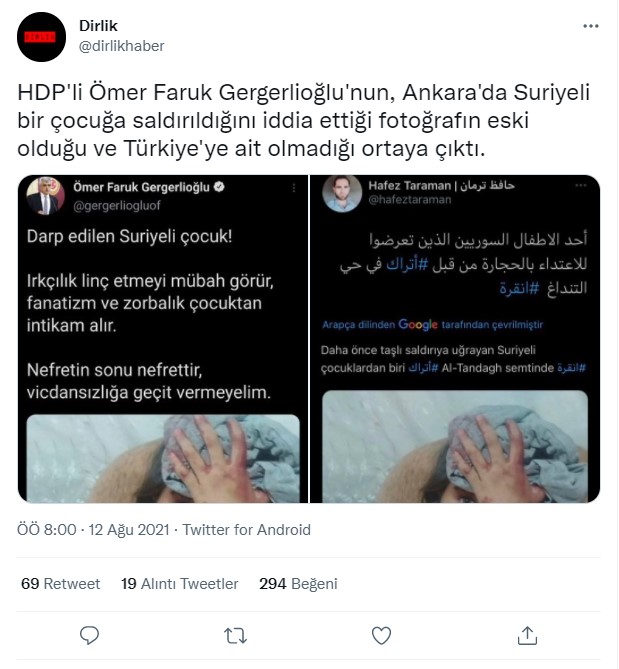Retweet using the arrows icon
The image size is (619, 669).
click(235, 636)
